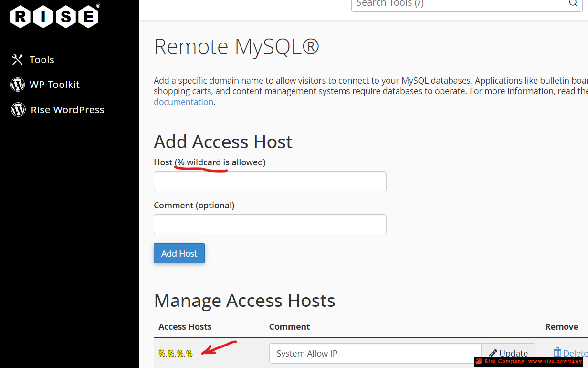588x368 pixels.
Task: Click the trash icon beside Delete
Action: point(557,353)
